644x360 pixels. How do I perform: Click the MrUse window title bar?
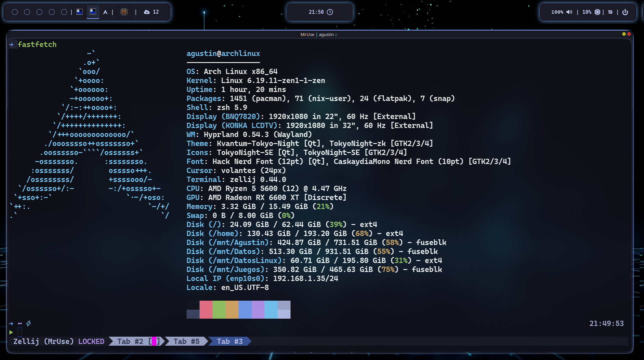319,34
